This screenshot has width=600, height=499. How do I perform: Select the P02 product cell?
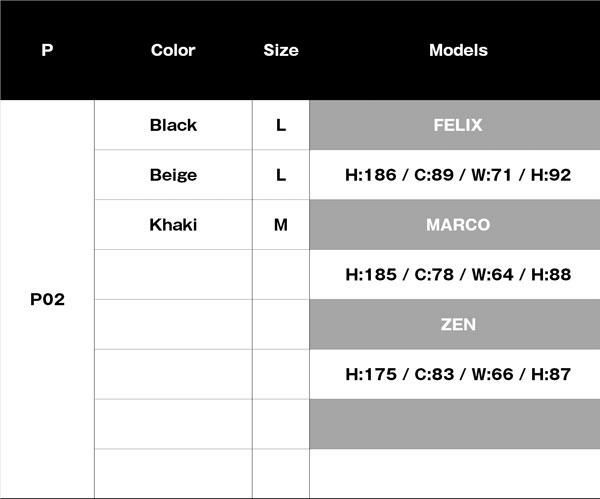[47, 299]
